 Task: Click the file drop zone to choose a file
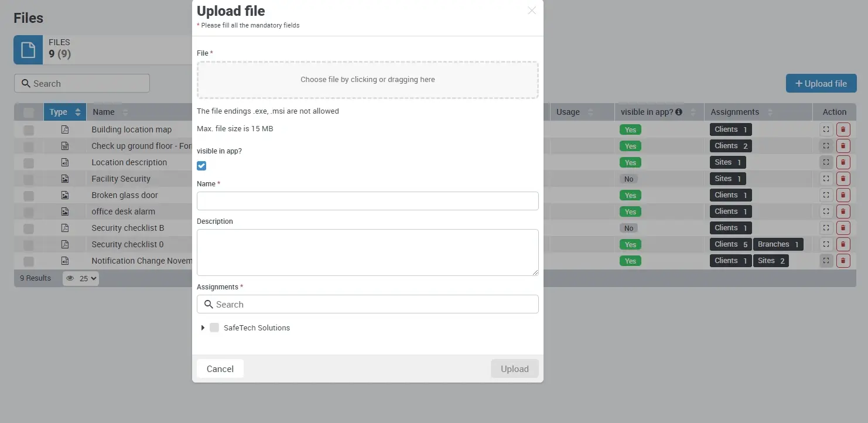(x=368, y=80)
